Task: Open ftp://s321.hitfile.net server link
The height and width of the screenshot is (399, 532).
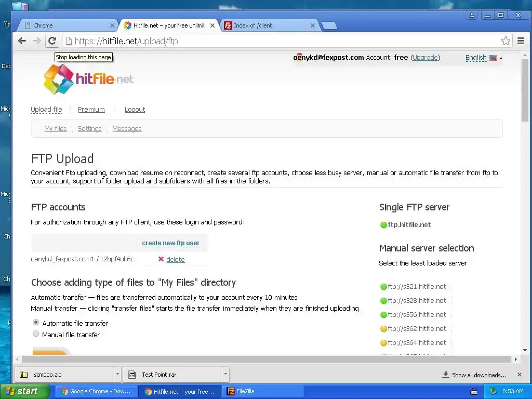Action: click(417, 286)
